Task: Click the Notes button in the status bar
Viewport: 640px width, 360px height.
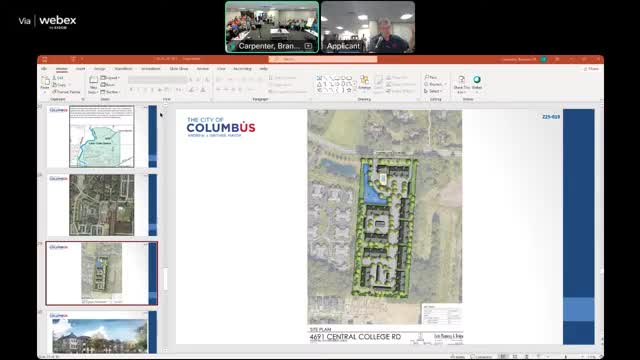Action: pos(458,357)
